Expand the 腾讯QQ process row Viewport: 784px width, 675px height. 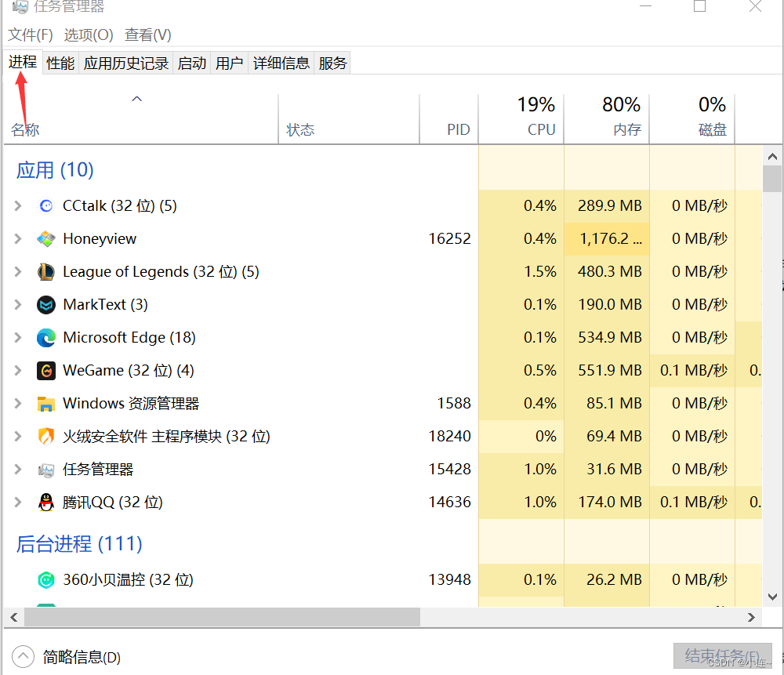point(18,503)
